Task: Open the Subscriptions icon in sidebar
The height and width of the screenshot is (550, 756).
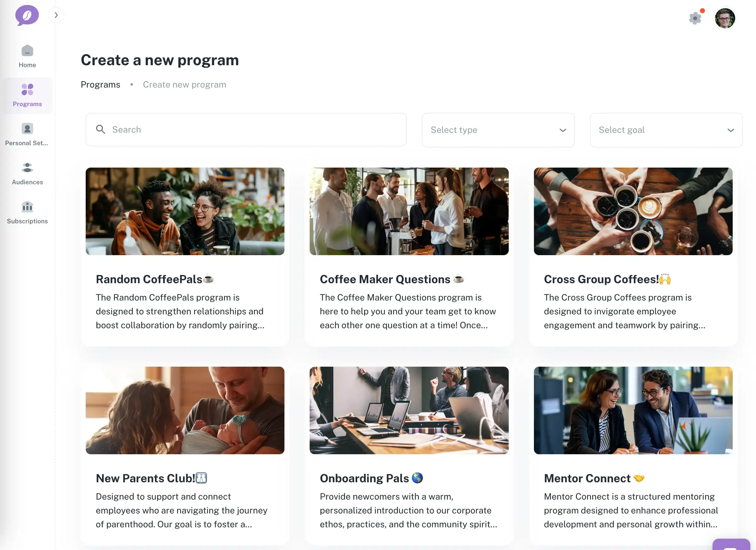Action: (x=27, y=207)
